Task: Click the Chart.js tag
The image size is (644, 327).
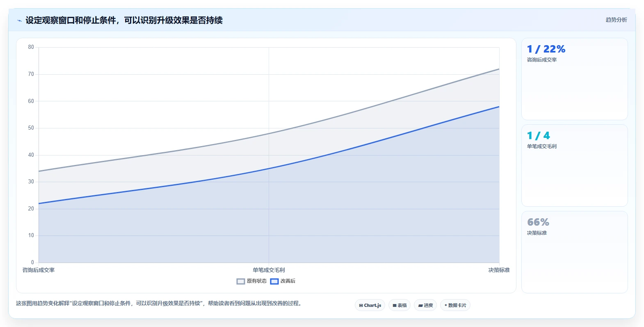Action: [x=370, y=305]
